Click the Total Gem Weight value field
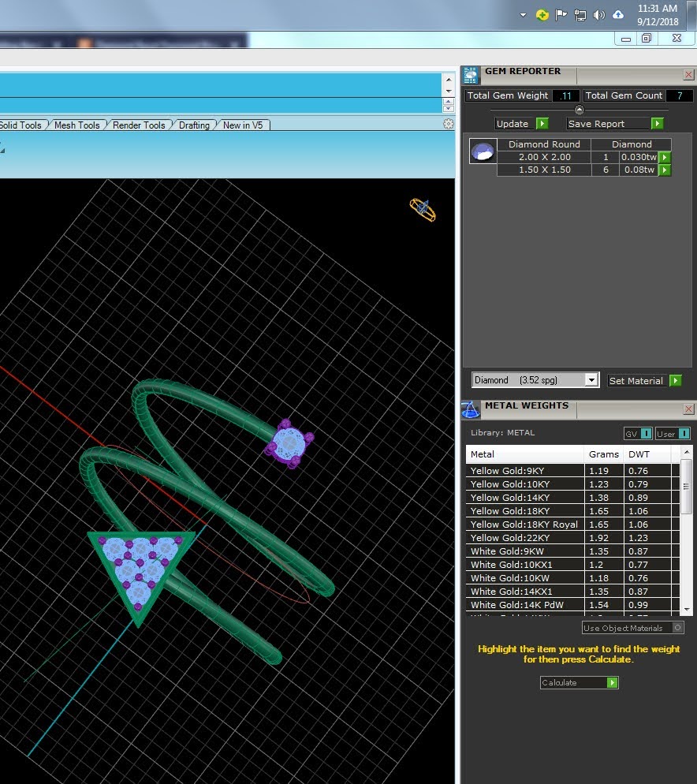This screenshot has height=784, width=697. pyautogui.click(x=566, y=95)
